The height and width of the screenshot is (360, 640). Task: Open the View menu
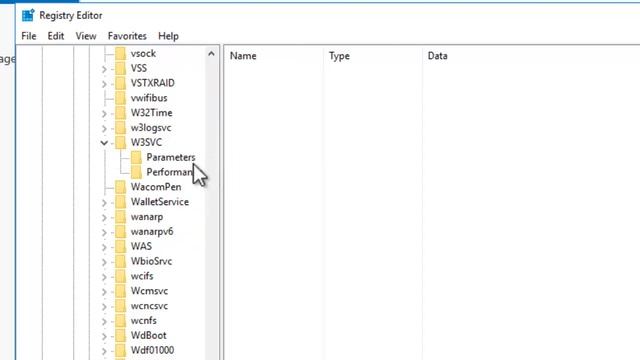(86, 36)
